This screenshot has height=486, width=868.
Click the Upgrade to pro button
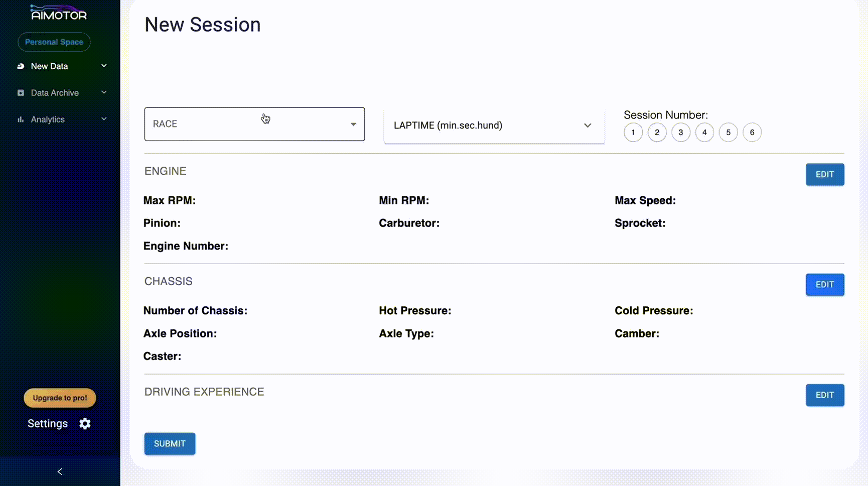coord(60,398)
